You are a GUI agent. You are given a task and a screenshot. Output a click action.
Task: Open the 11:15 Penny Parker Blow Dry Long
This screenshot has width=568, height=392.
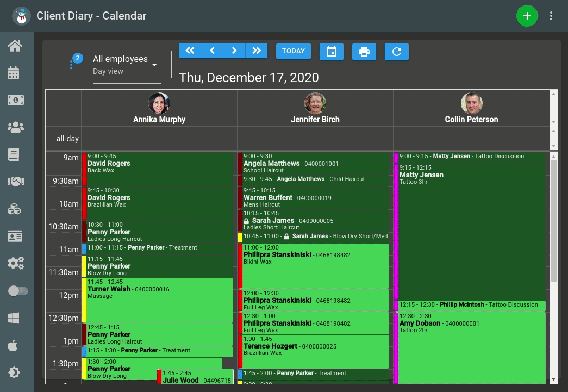tap(158, 266)
